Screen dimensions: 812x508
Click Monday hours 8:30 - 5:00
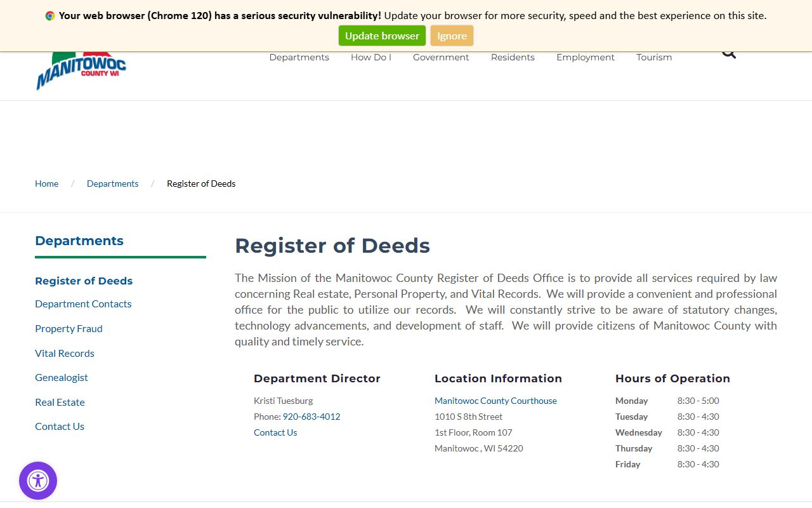(x=698, y=401)
